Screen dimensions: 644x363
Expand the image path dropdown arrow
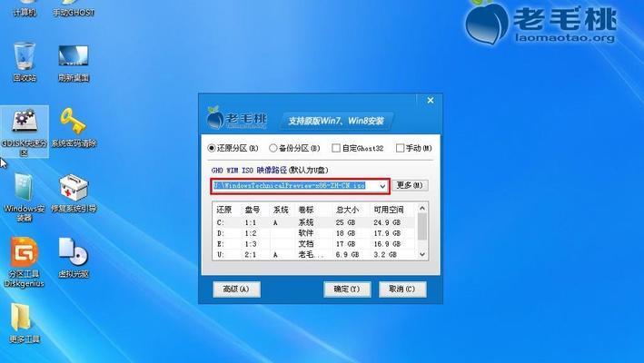[x=382, y=186]
